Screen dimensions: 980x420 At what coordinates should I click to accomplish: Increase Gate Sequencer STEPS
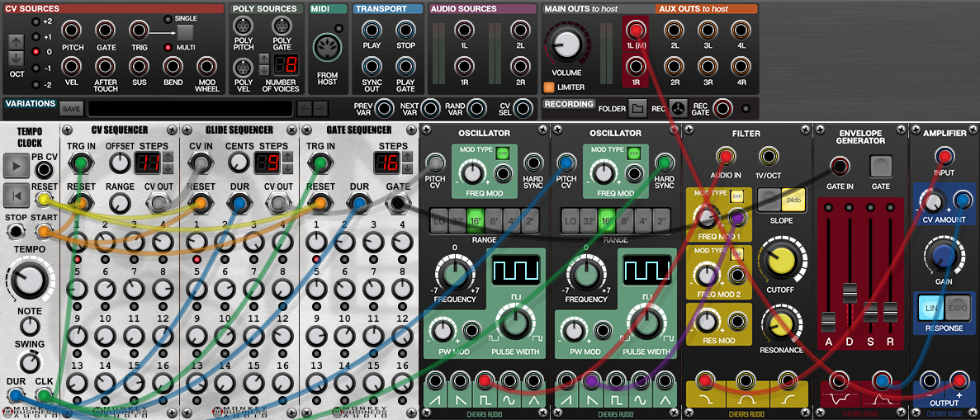[x=408, y=158]
